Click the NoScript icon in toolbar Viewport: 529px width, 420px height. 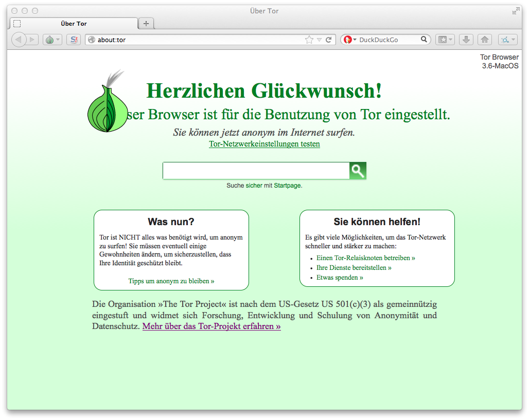[74, 40]
